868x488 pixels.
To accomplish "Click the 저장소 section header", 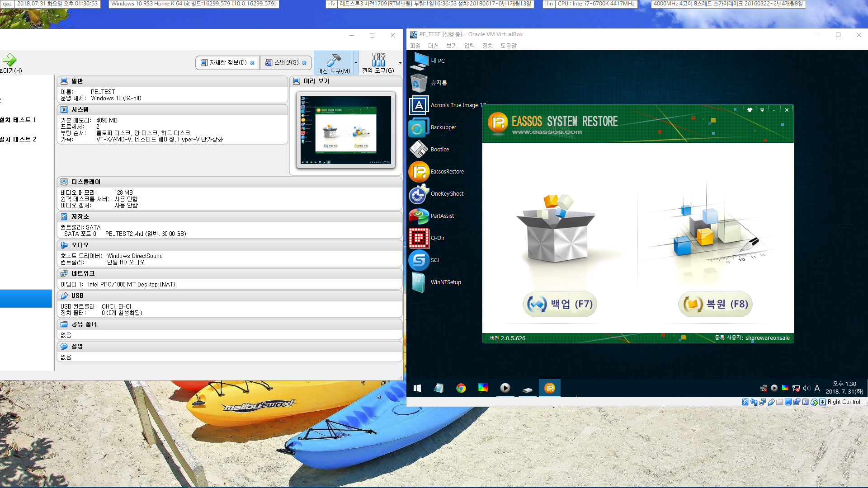I will (230, 217).
